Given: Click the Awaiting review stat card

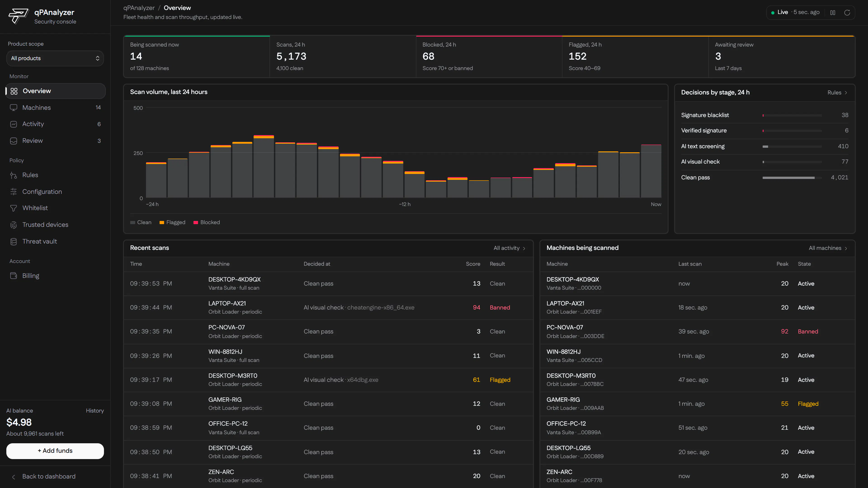Looking at the screenshot, I should coord(781,56).
